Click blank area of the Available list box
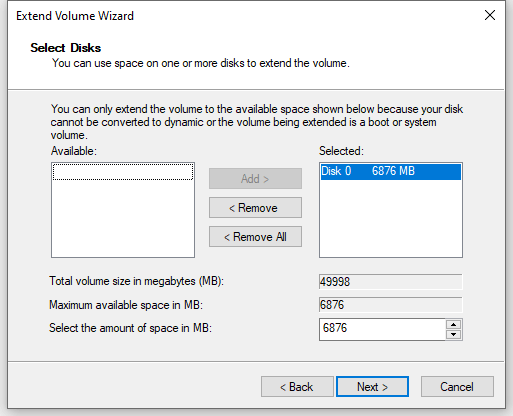Screen dimensions: 513x416 pyautogui.click(x=123, y=218)
